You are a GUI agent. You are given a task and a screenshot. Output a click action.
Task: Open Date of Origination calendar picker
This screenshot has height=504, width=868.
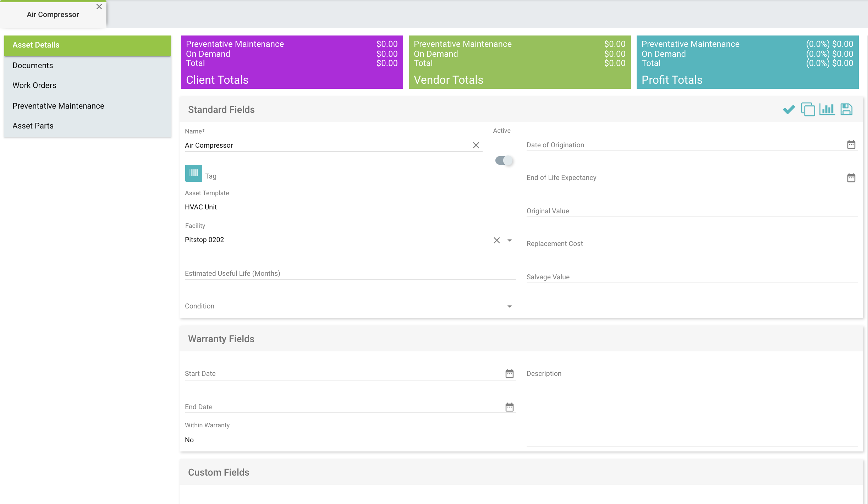click(851, 144)
